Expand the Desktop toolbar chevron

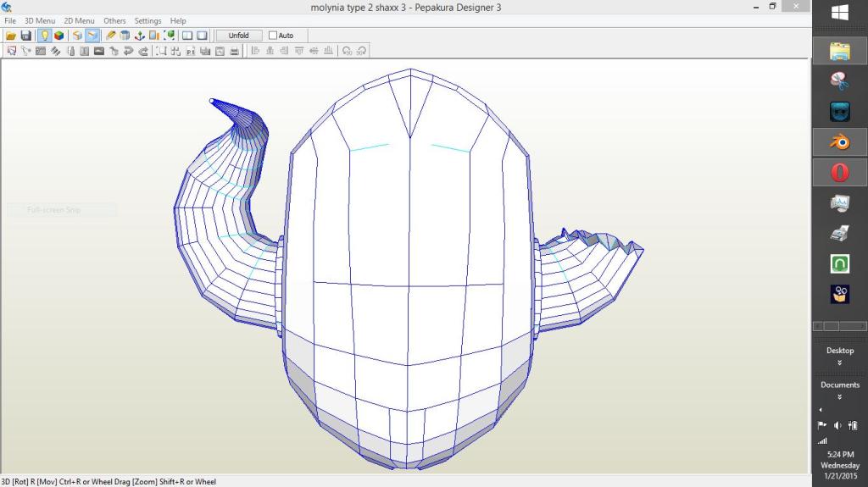(x=839, y=362)
